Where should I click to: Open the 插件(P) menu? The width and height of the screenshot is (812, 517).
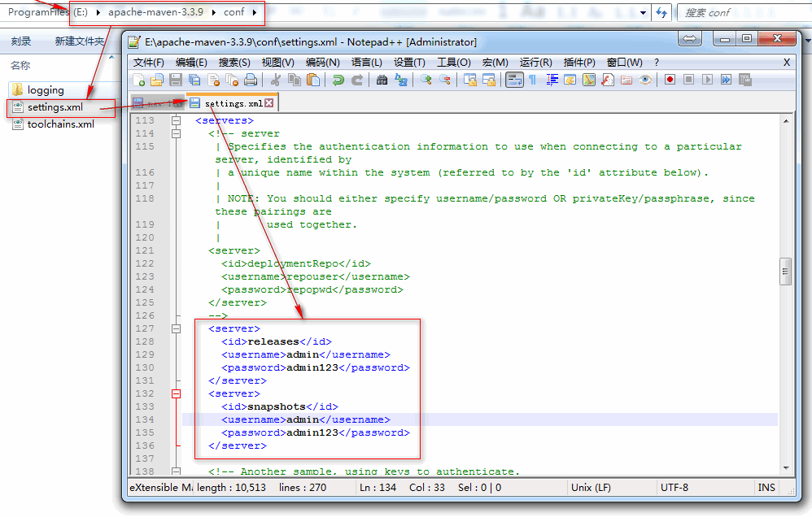click(579, 62)
